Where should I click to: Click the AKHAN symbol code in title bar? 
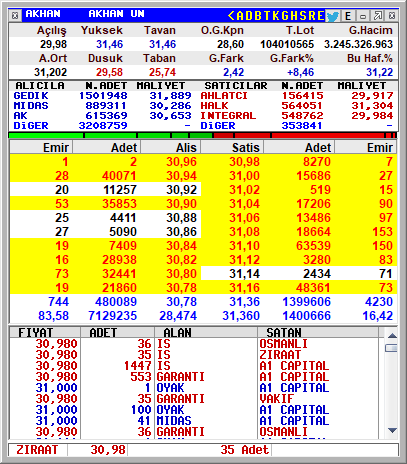click(x=43, y=14)
